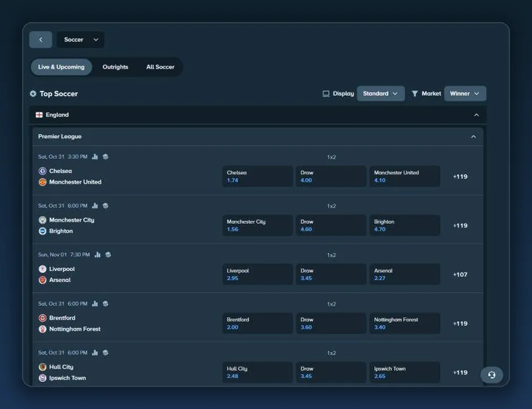Viewport: 532px width, 409px height.
Task: Click the Hull City club crest
Action: tap(42, 367)
